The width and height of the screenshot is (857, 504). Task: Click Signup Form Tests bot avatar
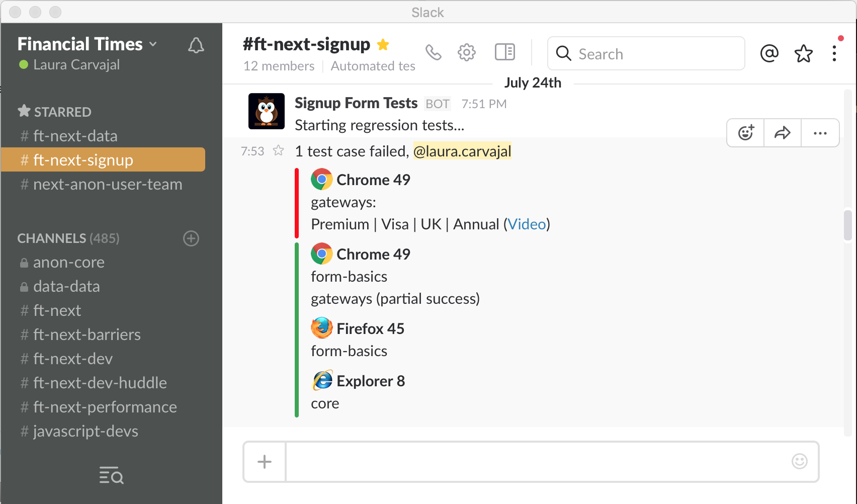tap(267, 111)
